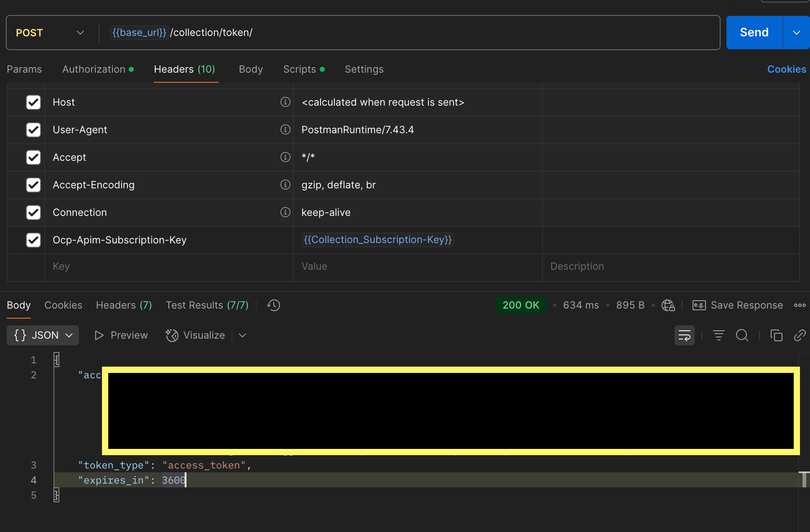Uncheck the Connection header checkbox
Screen dimensions: 810x532
point(33,212)
